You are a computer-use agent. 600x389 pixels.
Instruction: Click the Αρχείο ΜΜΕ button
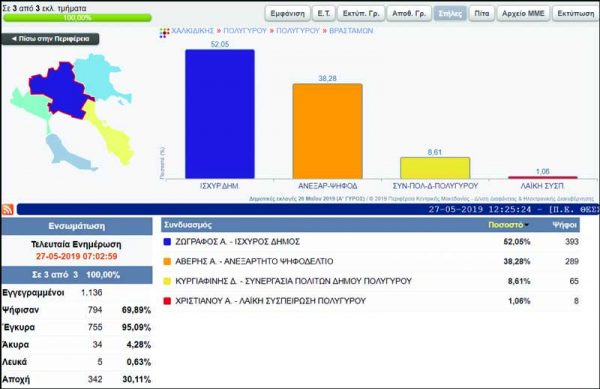[523, 13]
